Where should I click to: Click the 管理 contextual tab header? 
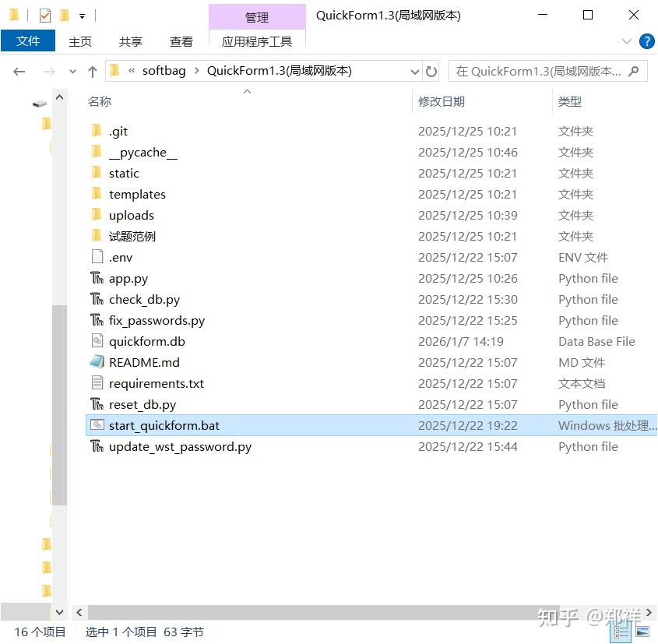pyautogui.click(x=257, y=17)
